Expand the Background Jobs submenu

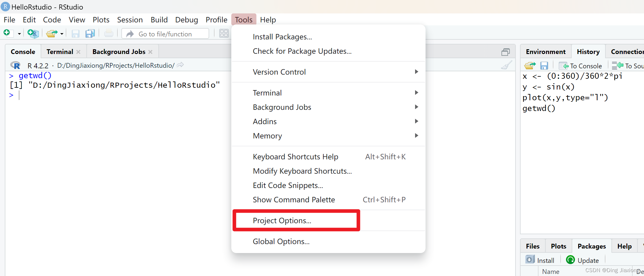[x=328, y=107]
